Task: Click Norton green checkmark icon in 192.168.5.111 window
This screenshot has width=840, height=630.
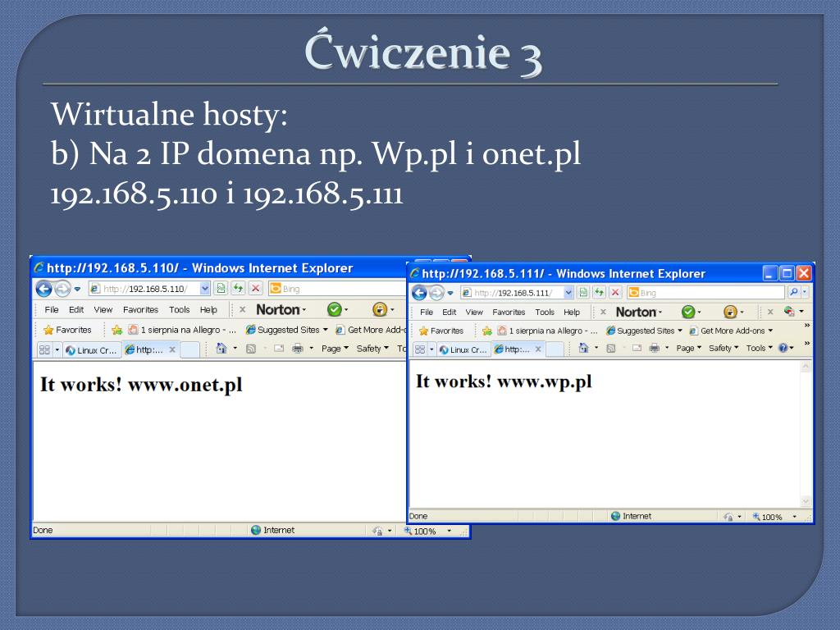Action: pyautogui.click(x=688, y=312)
